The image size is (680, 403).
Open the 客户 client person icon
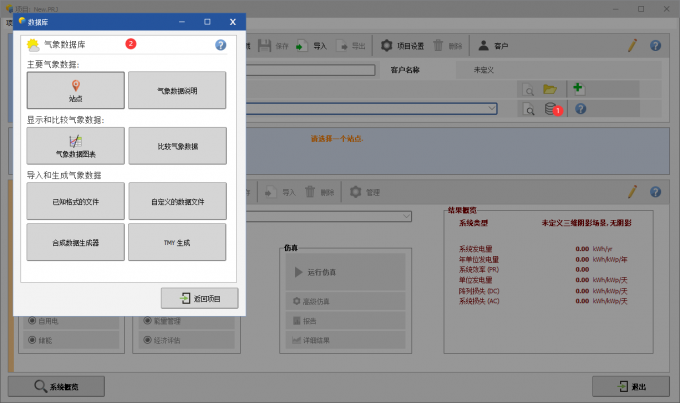(x=483, y=45)
